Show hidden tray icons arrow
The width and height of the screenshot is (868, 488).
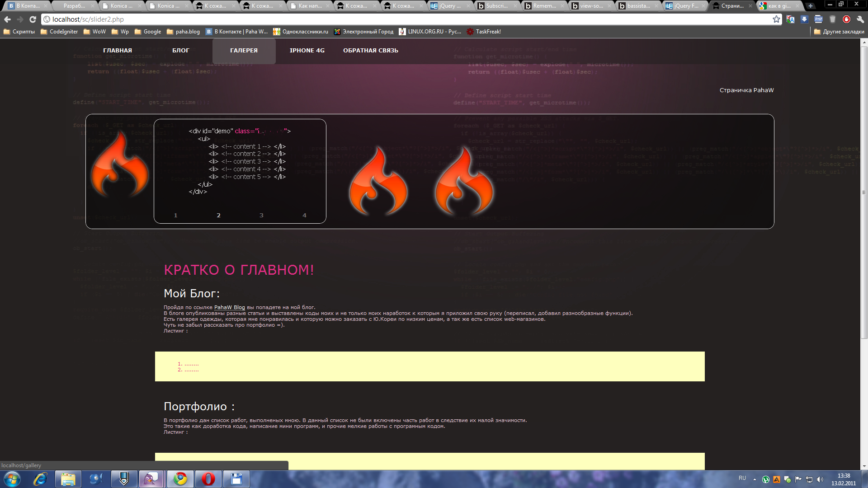(x=755, y=479)
